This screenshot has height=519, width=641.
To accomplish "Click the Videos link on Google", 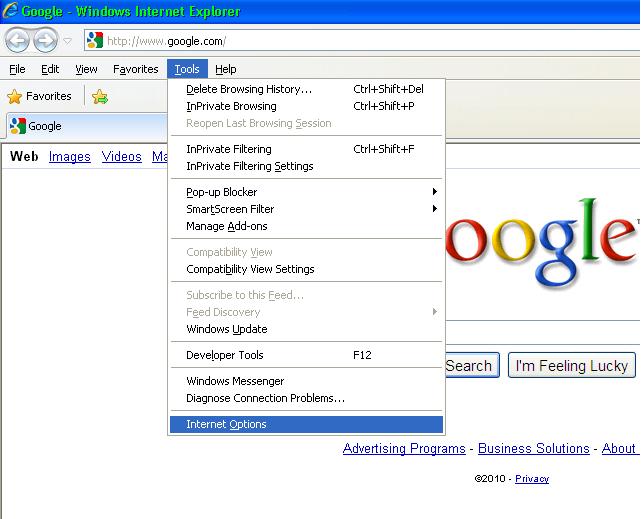I will coord(121,157).
